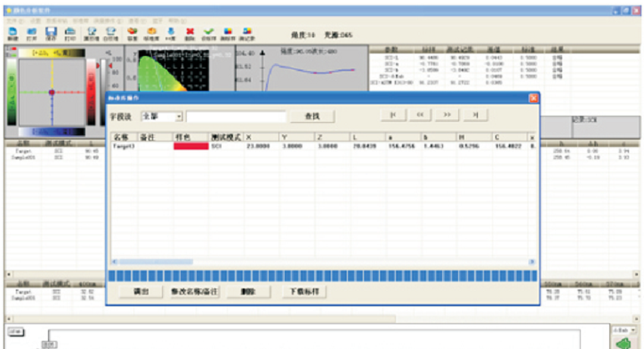Click the 测试样 measure-sample icon

247,34
